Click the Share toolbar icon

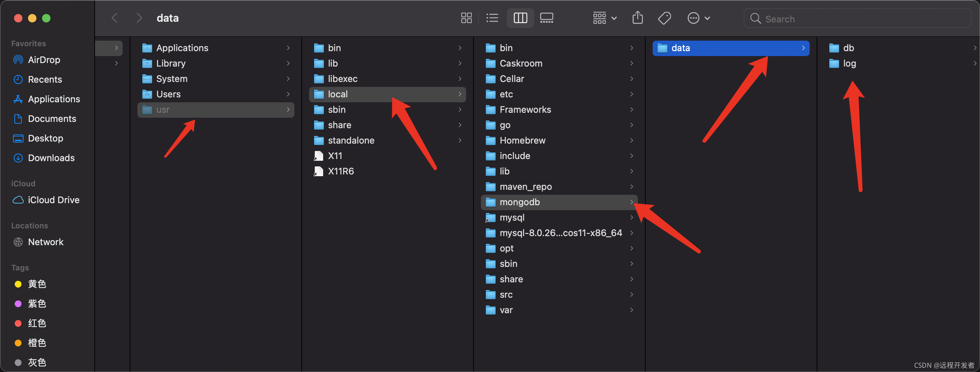[x=638, y=18]
